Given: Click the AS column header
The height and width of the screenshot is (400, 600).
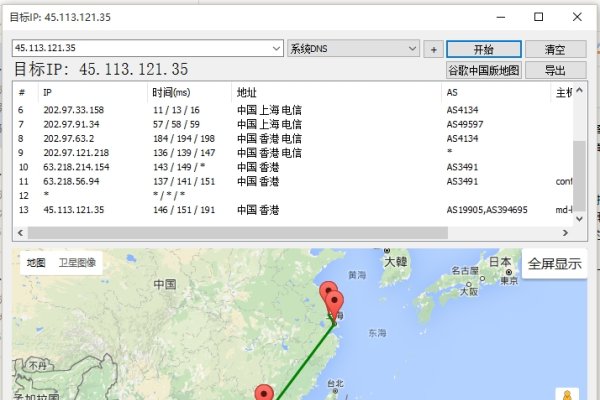Looking at the screenshot, I should tap(496, 92).
